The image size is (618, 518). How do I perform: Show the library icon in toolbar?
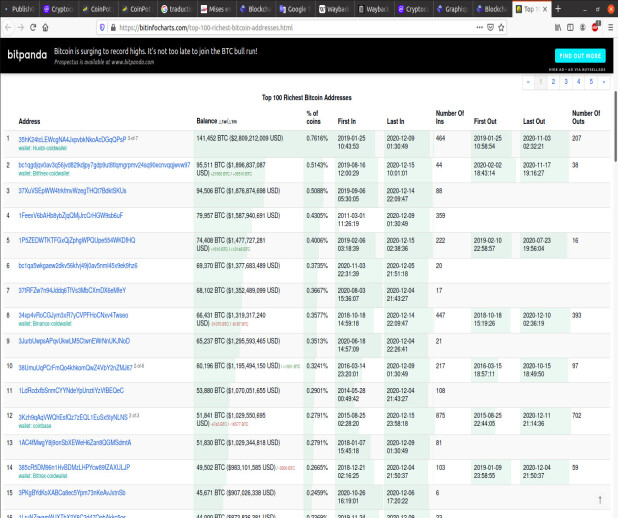tap(558, 28)
